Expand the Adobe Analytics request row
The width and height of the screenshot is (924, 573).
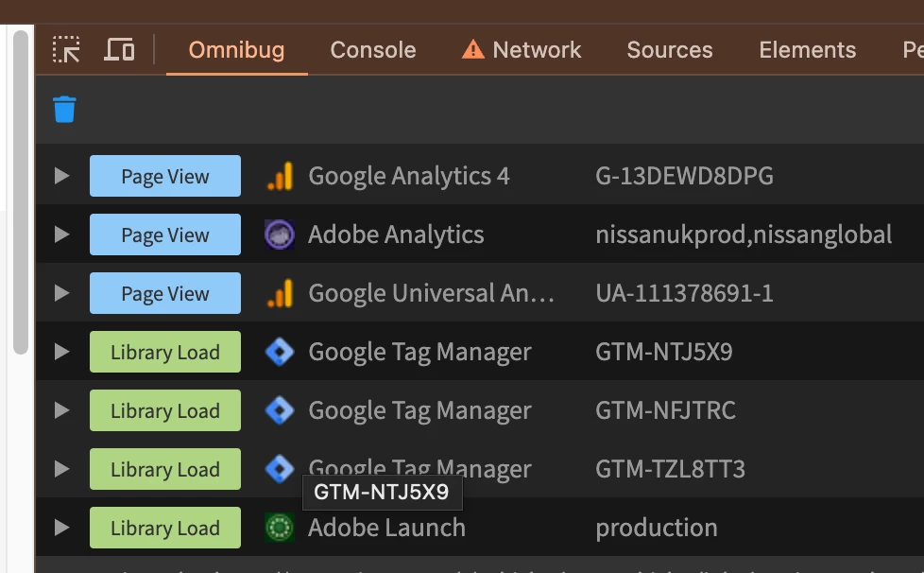click(x=61, y=234)
